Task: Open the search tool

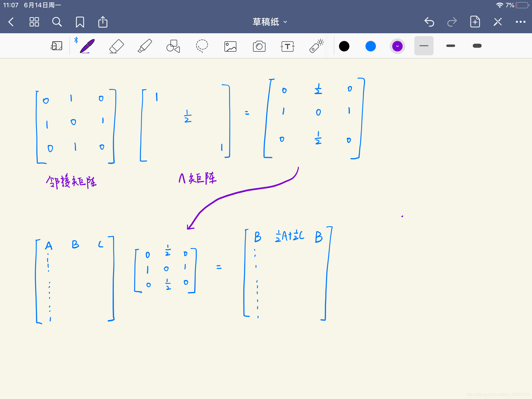Action: pyautogui.click(x=57, y=22)
